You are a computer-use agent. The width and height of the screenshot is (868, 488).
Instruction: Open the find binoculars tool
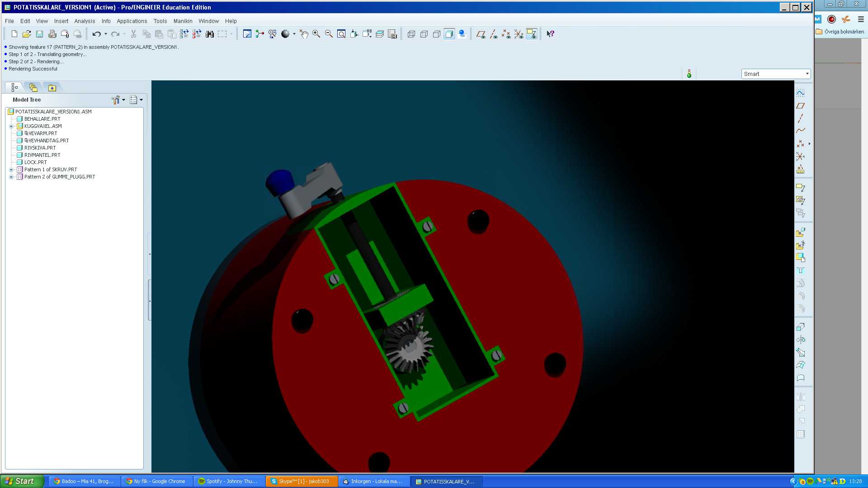[x=210, y=34]
